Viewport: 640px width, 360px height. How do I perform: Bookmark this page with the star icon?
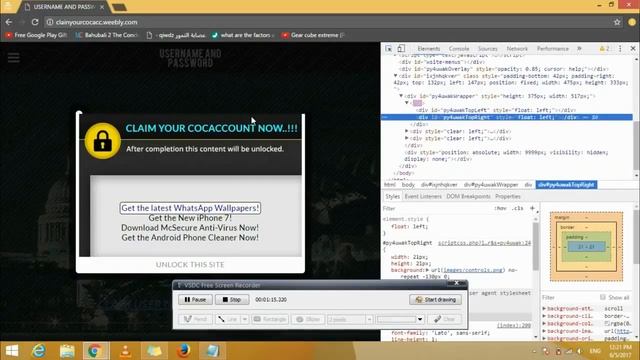(617, 22)
